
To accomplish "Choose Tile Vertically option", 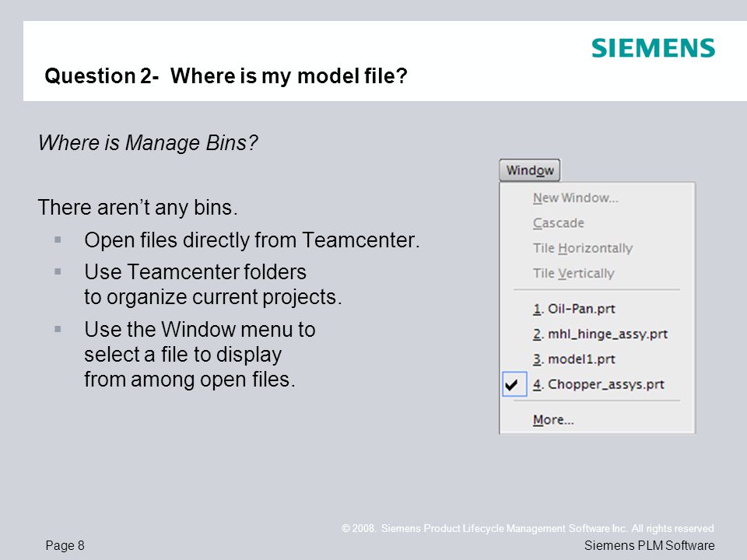I will click(573, 273).
